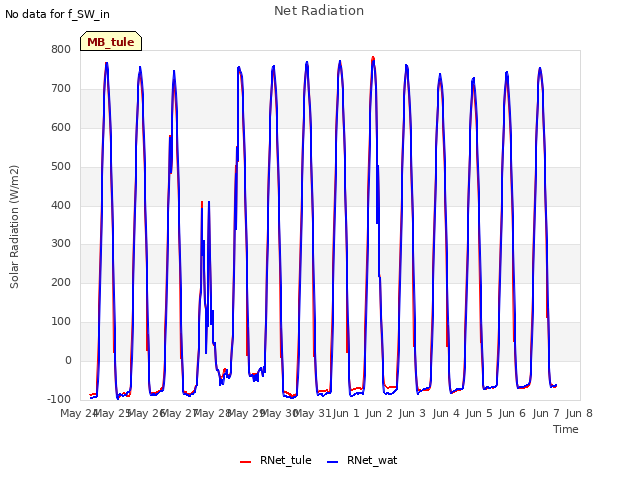Click the Jun 4 x-axis date label

[446, 413]
